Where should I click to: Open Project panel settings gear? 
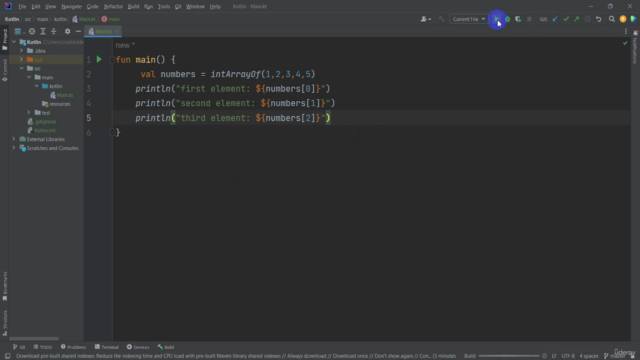(x=67, y=31)
